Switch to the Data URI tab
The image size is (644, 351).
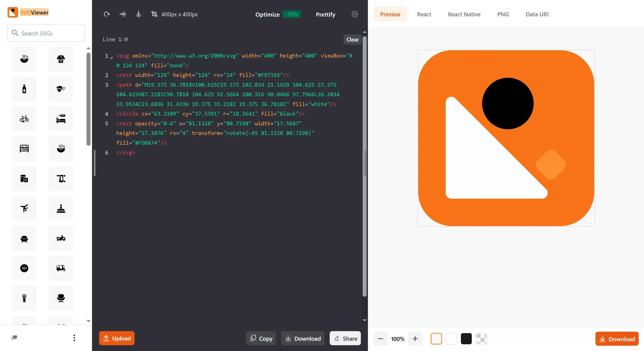pos(537,14)
